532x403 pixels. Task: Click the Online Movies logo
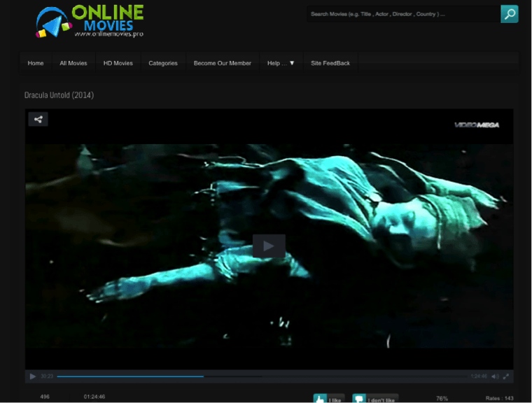90,21
